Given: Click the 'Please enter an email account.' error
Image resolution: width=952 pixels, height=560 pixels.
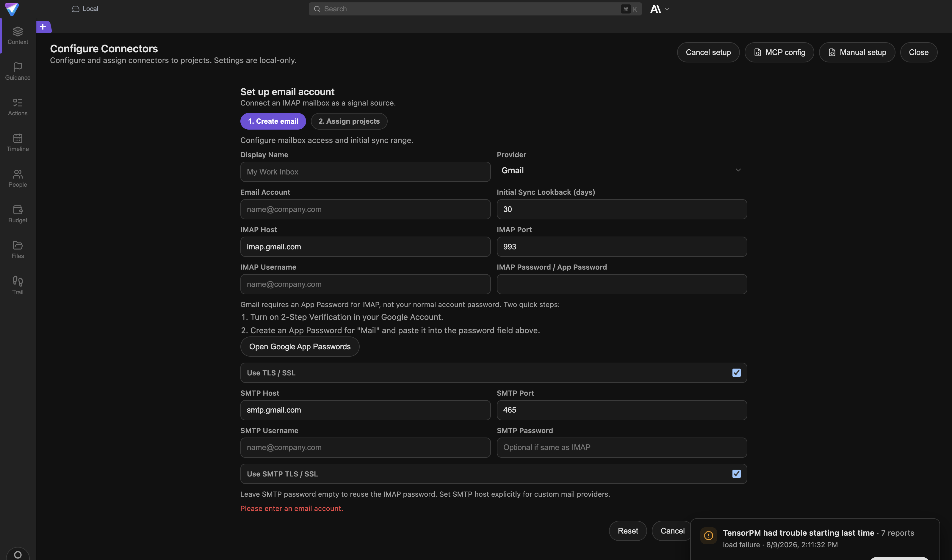Looking at the screenshot, I should pyautogui.click(x=291, y=508).
